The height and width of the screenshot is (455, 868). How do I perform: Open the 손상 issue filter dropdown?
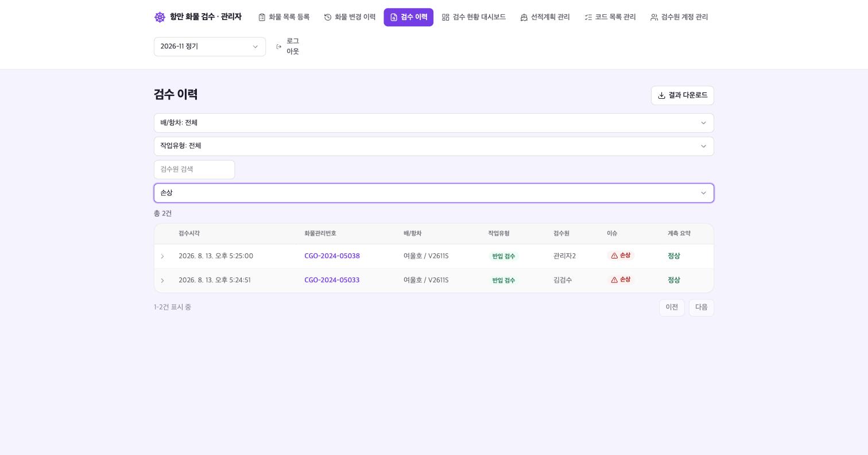(434, 193)
